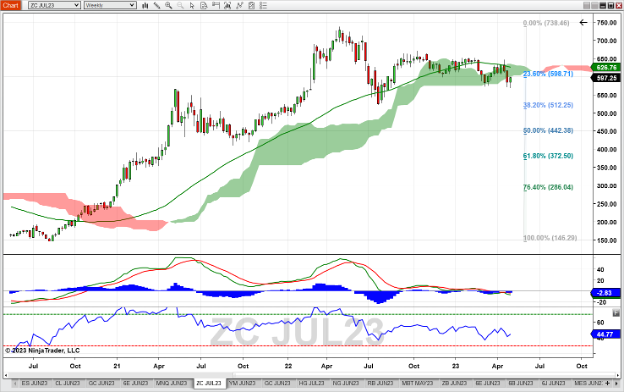Close the chart window with red X
Image resolution: width=624 pixels, height=392 pixels.
tap(619, 6)
